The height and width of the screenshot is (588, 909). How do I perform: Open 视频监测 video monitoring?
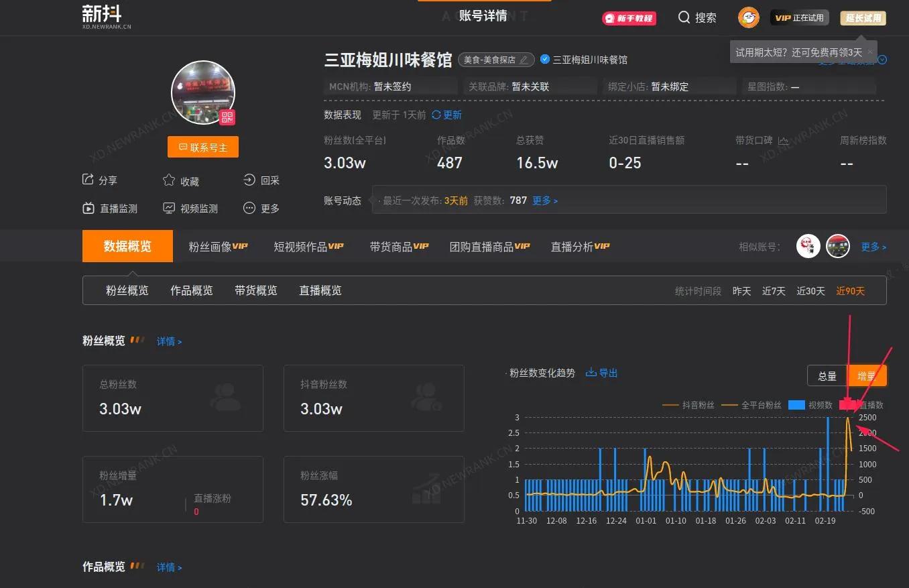[169, 208]
